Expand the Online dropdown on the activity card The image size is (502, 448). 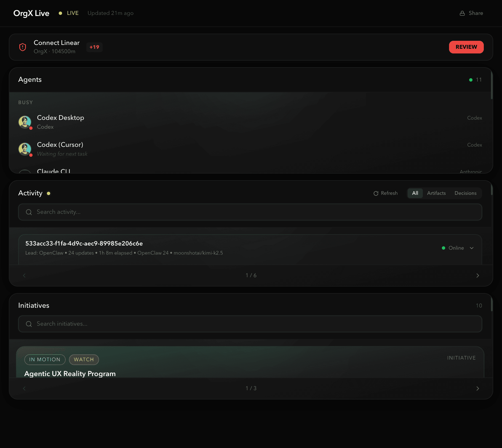(x=472, y=248)
